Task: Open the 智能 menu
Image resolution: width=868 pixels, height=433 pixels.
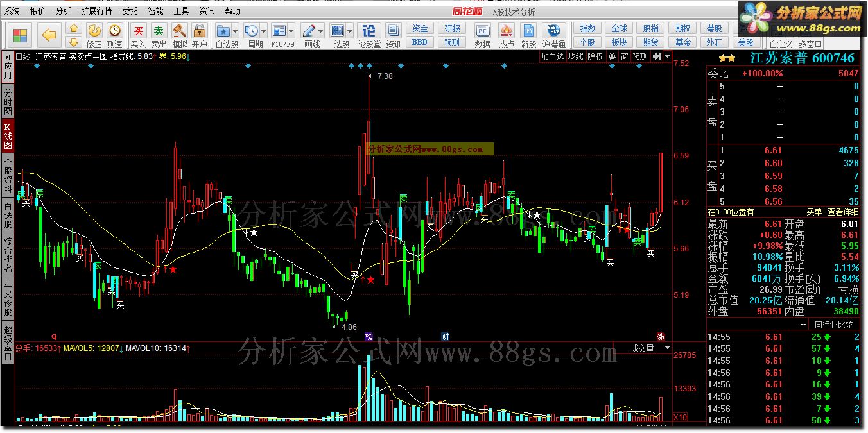Action: (x=155, y=11)
